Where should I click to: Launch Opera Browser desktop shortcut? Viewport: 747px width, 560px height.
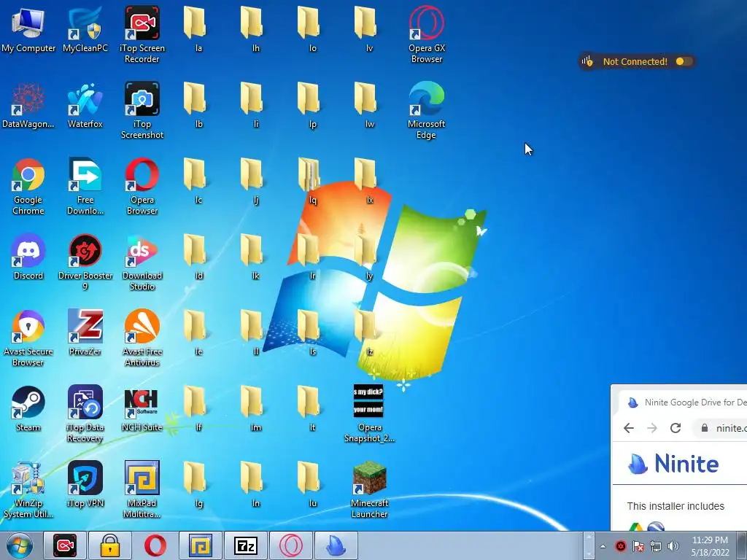[x=142, y=186]
